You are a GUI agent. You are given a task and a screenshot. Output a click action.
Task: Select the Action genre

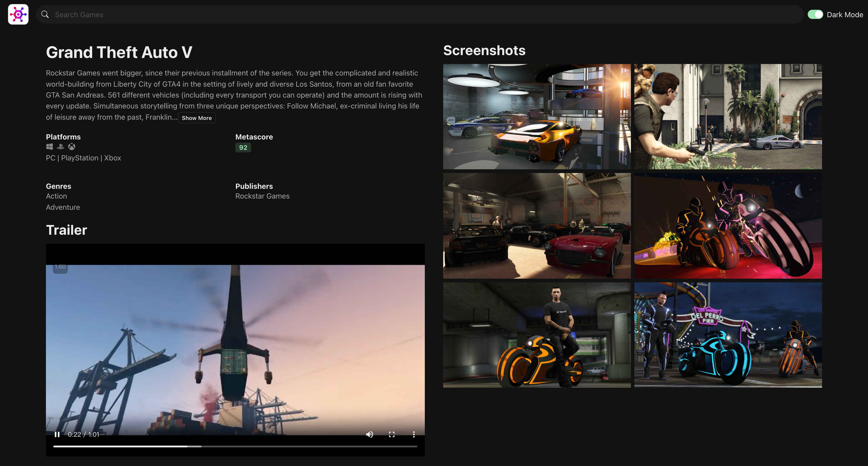(x=57, y=196)
